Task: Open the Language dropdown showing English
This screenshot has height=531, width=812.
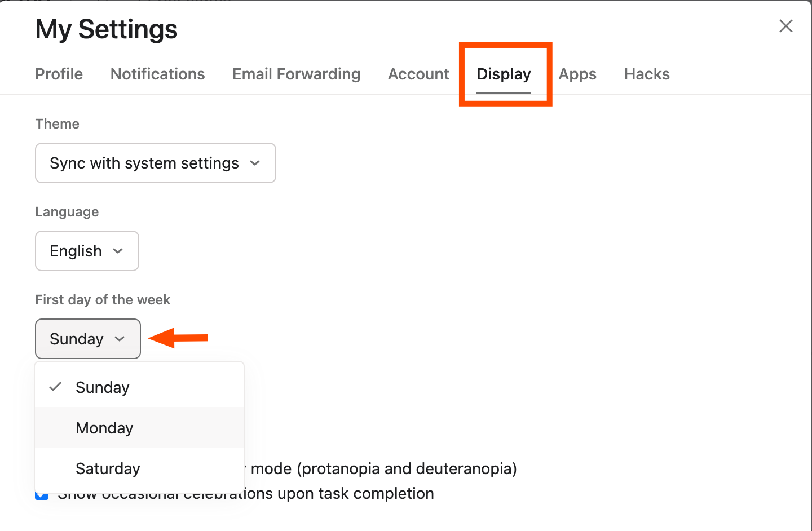Action: pyautogui.click(x=87, y=251)
